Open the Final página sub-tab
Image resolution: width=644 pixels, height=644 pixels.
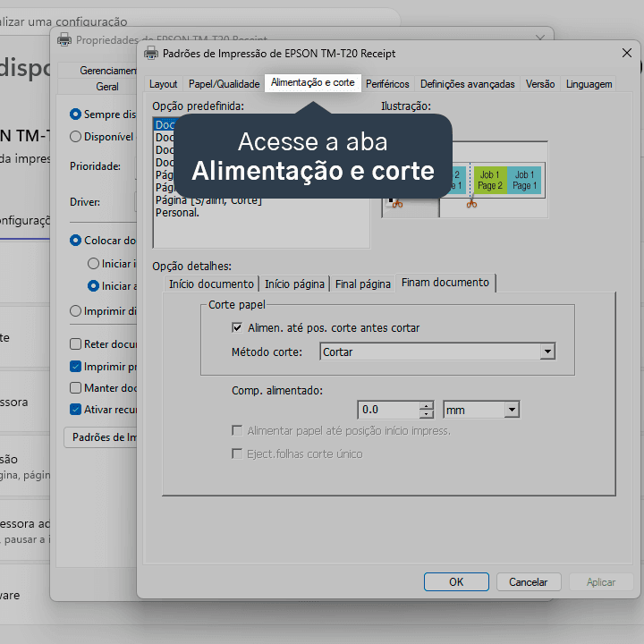362,284
